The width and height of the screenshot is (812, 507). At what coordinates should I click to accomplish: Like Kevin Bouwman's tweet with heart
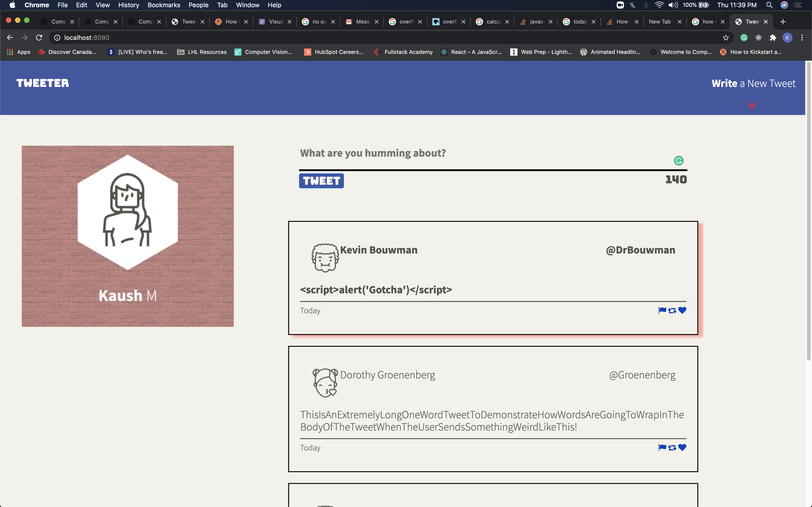682,310
